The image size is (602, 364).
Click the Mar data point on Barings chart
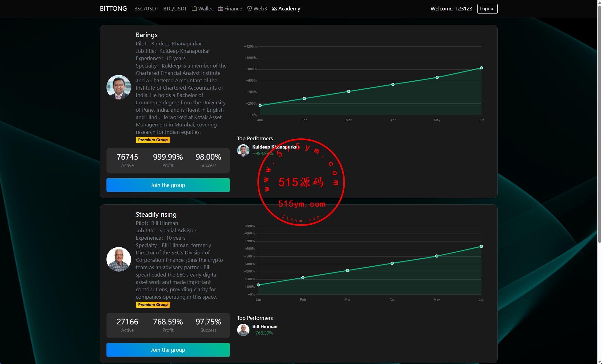click(349, 91)
